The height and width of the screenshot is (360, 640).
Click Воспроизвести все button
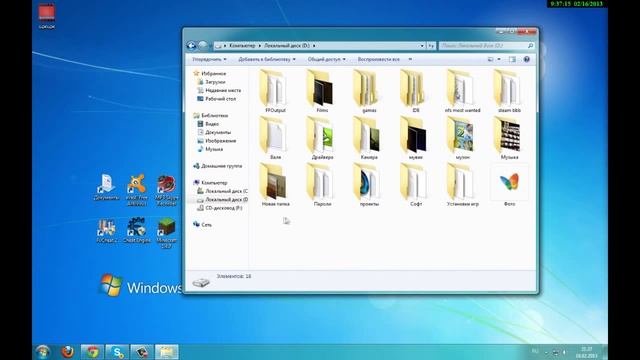[378, 59]
